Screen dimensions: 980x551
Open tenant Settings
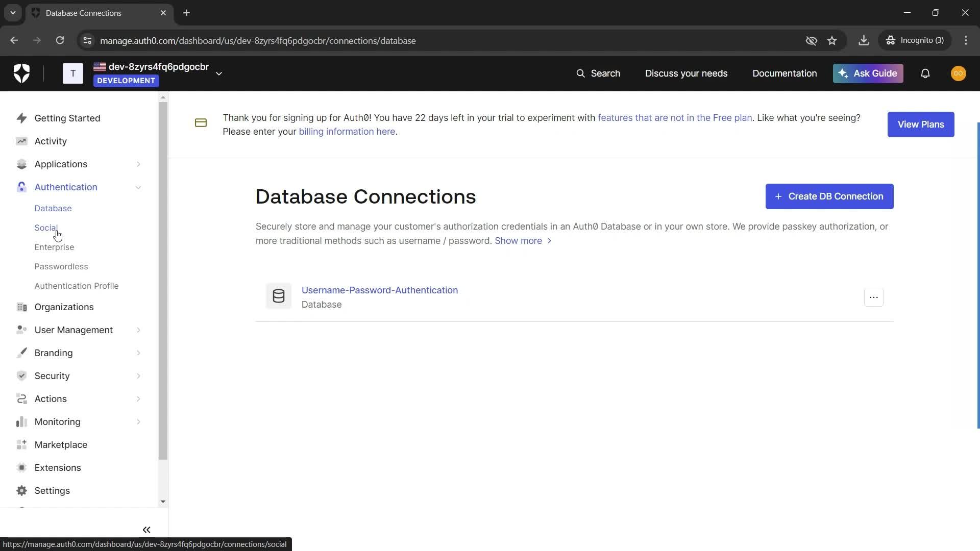[52, 491]
